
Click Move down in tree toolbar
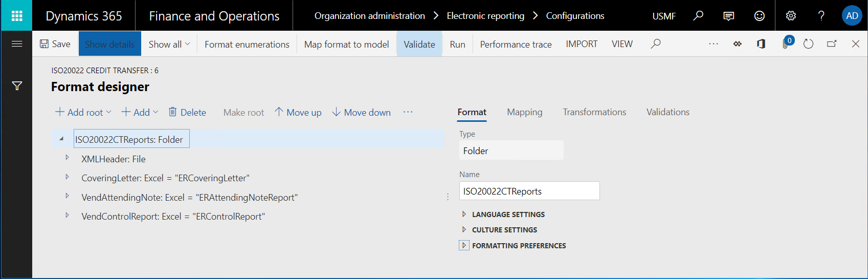coord(362,112)
